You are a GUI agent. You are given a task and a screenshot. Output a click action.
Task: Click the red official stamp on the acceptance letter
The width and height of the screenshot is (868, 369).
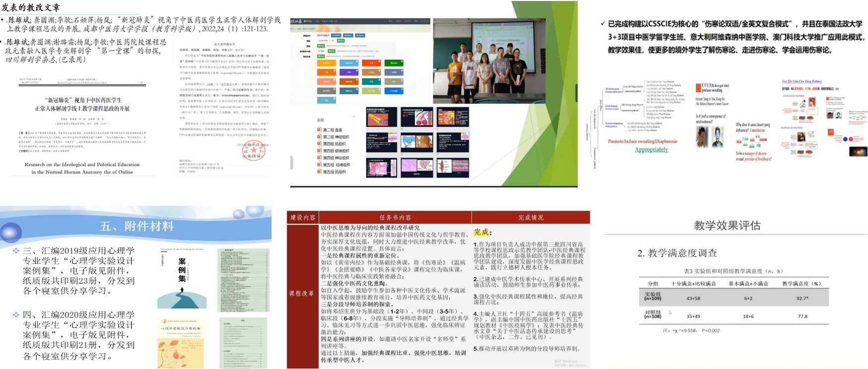pos(254,151)
